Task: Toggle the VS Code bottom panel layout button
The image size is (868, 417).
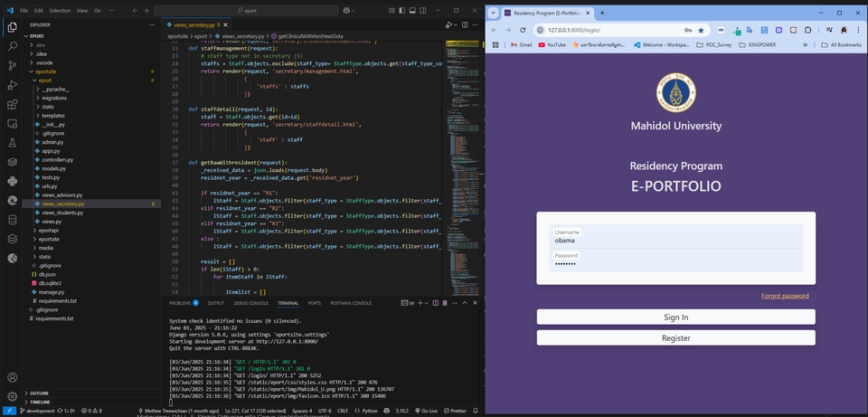Action: click(x=413, y=11)
